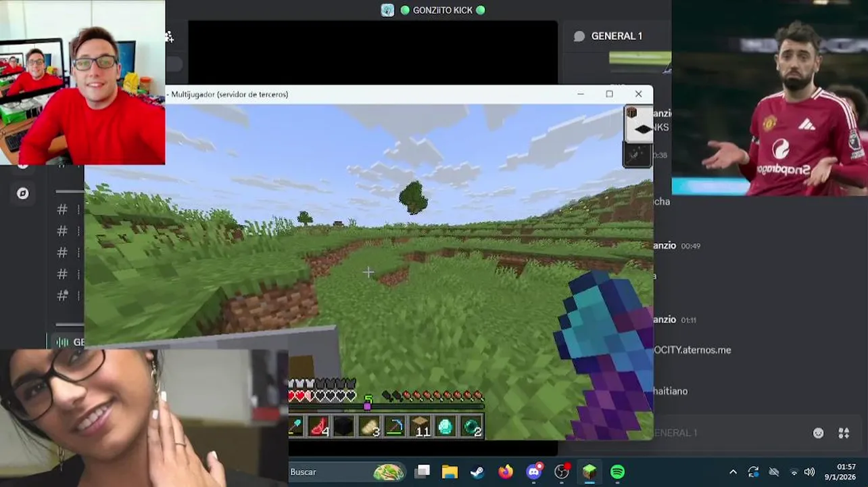
Task: Open Firefox from the taskbar
Action: click(x=506, y=471)
